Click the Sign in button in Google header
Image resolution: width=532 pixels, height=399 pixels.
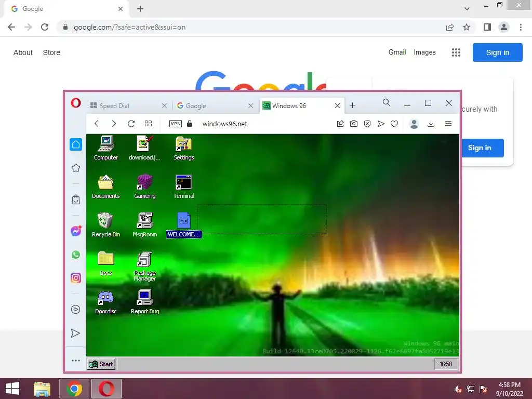[x=497, y=52]
